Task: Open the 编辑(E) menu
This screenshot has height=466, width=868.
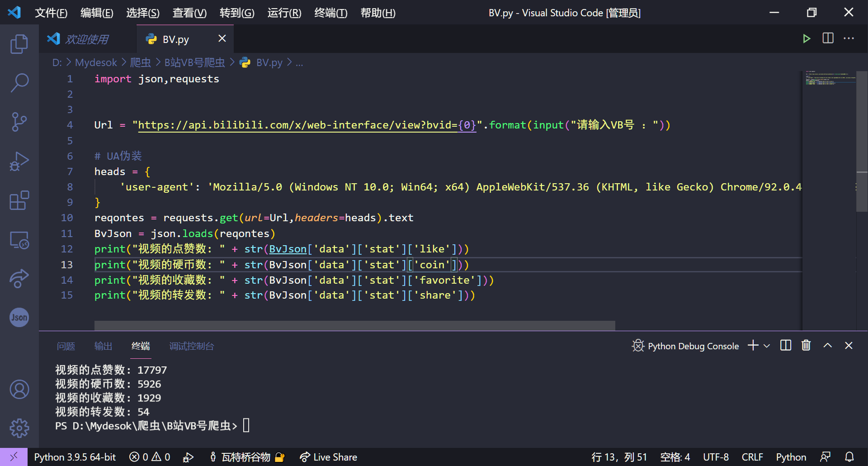Action: coord(97,13)
